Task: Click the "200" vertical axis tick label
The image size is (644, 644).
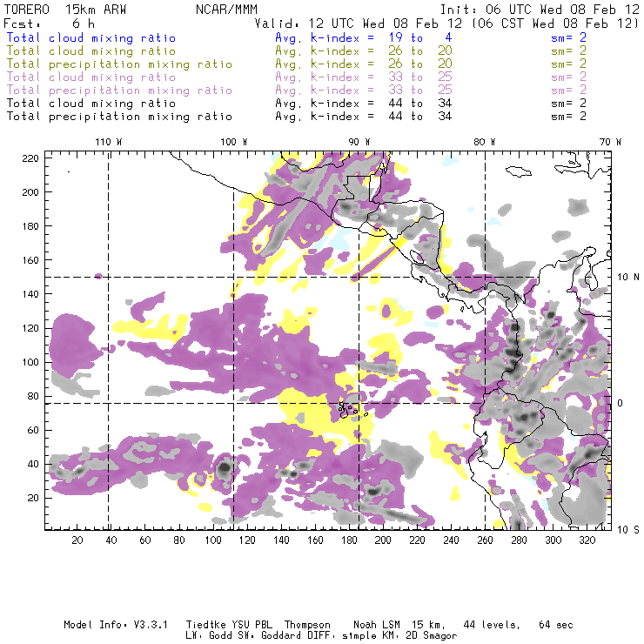Action: (x=30, y=192)
